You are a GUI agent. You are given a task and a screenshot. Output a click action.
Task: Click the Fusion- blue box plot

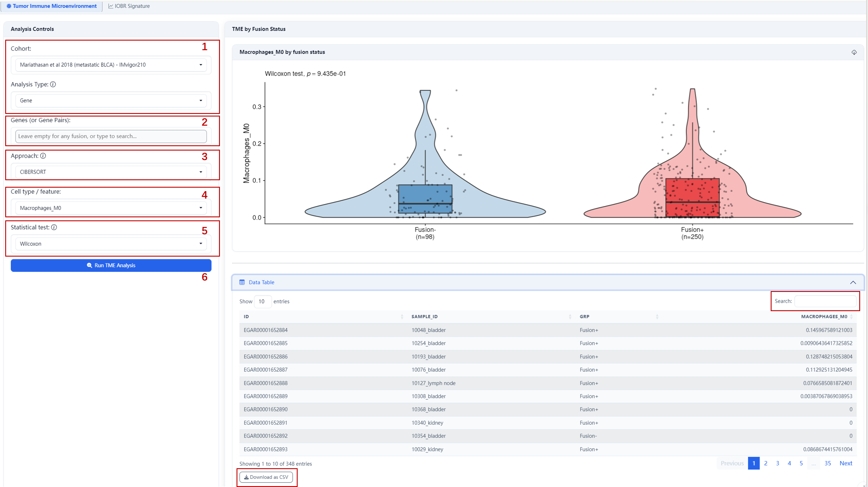(x=425, y=199)
